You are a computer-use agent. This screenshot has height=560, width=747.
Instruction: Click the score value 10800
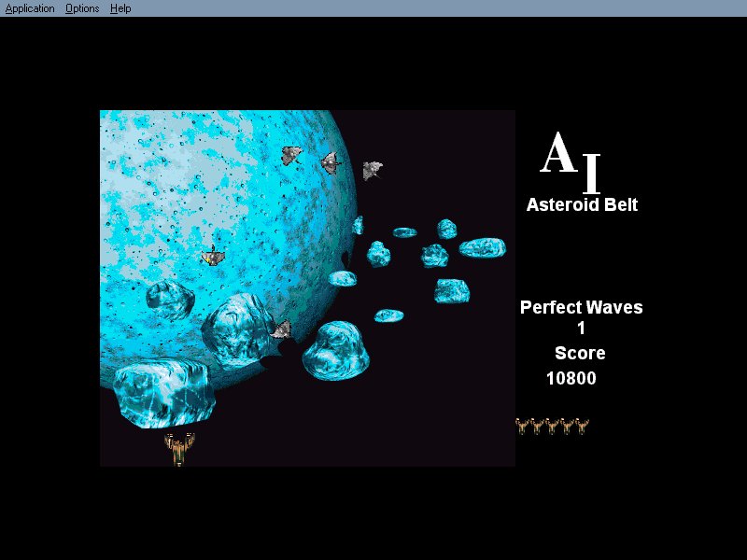571,378
